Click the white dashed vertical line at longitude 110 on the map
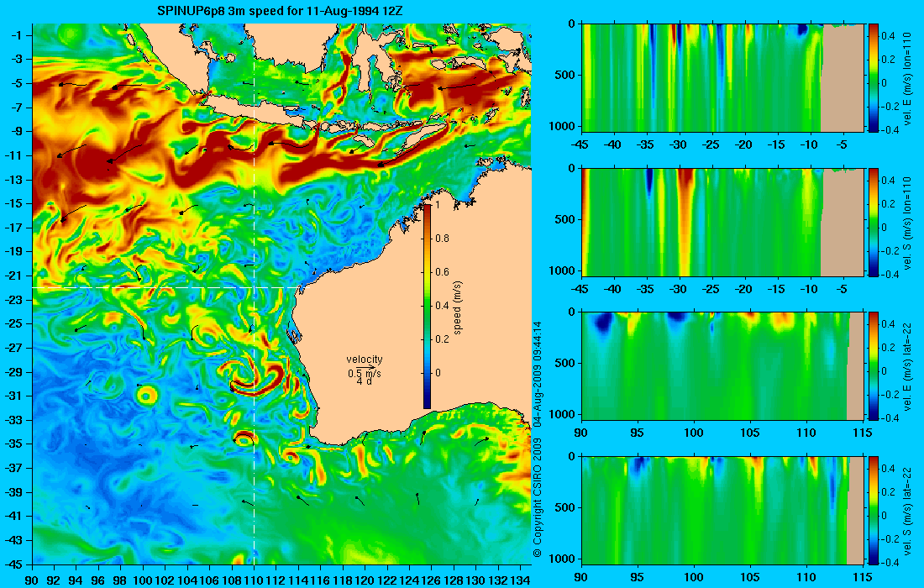924x588 pixels. [254, 294]
